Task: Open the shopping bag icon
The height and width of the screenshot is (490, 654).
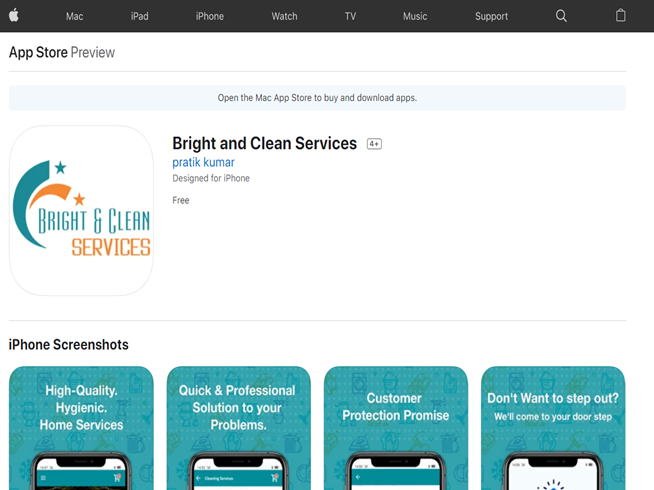Action: point(621,15)
